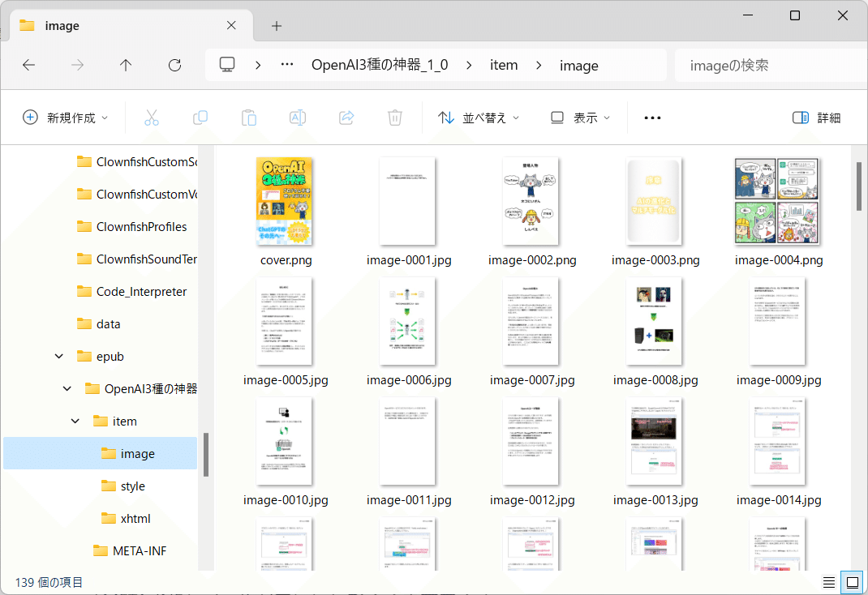Switch to details list view icon

829,582
